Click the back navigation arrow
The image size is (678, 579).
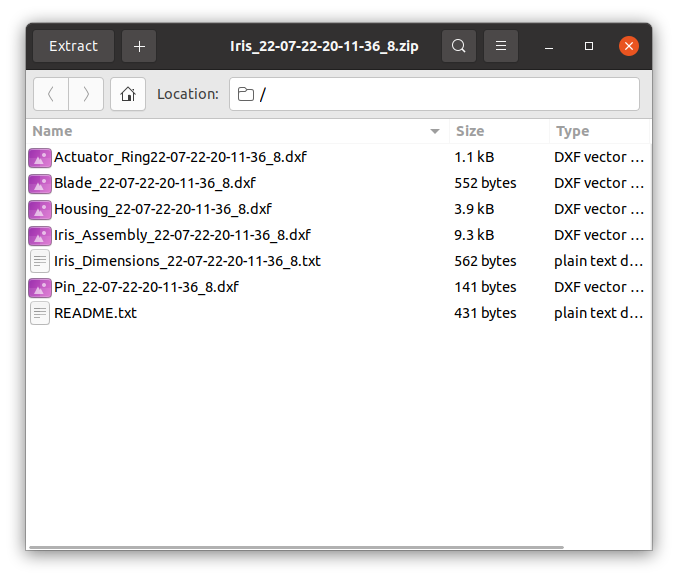click(x=51, y=94)
